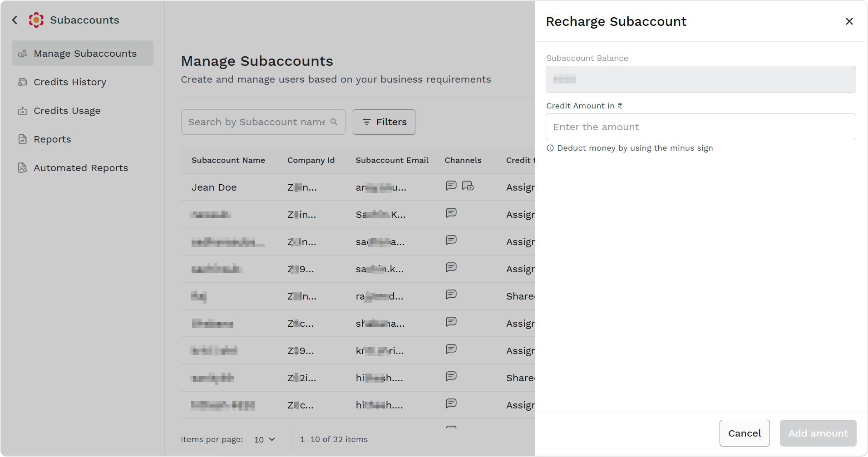
Task: Click the Credits History wallet icon
Action: pyautogui.click(x=23, y=82)
